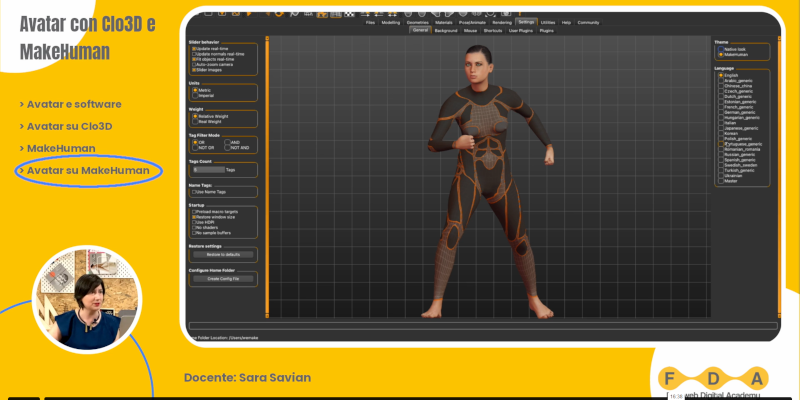Toggle the Use Name Tags checkbox
This screenshot has height=400, width=800.
[x=194, y=192]
